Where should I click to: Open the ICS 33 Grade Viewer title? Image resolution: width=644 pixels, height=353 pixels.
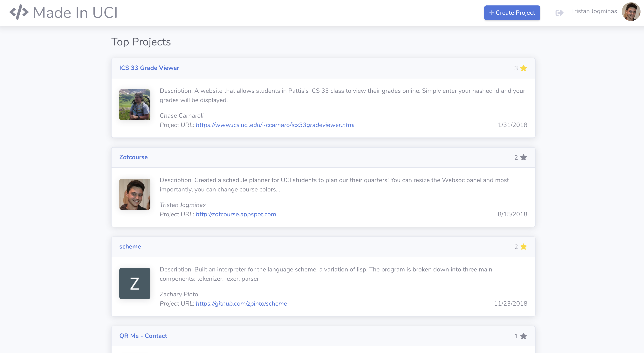coord(149,68)
